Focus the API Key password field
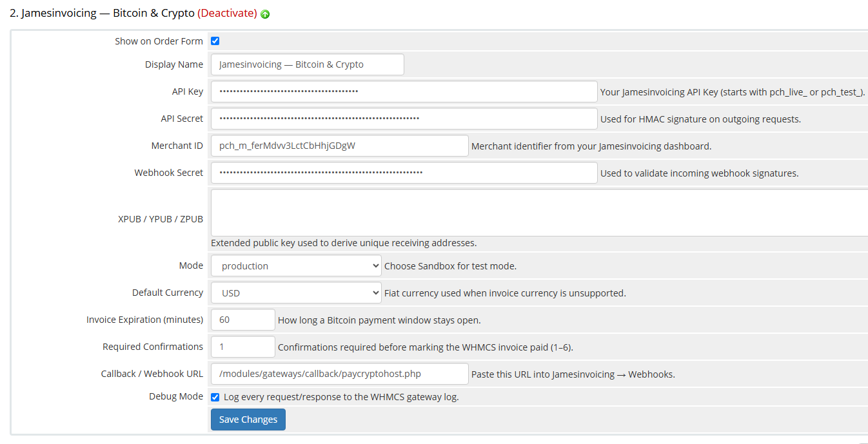The width and height of the screenshot is (868, 444). tap(404, 92)
